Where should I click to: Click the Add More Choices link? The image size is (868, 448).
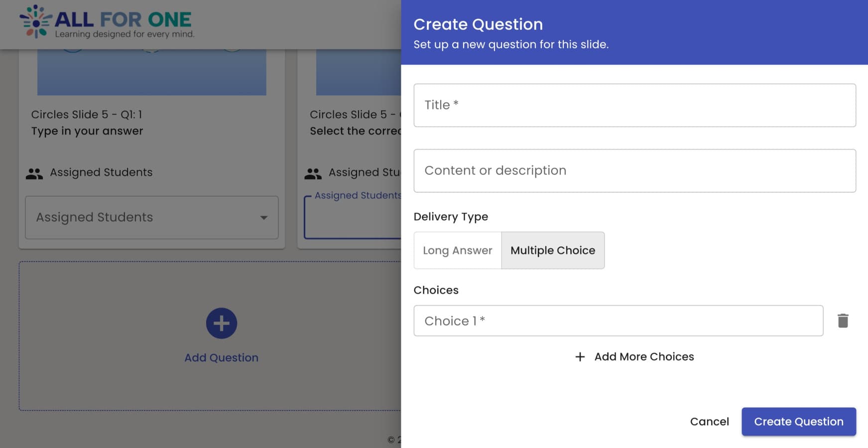pos(644,357)
